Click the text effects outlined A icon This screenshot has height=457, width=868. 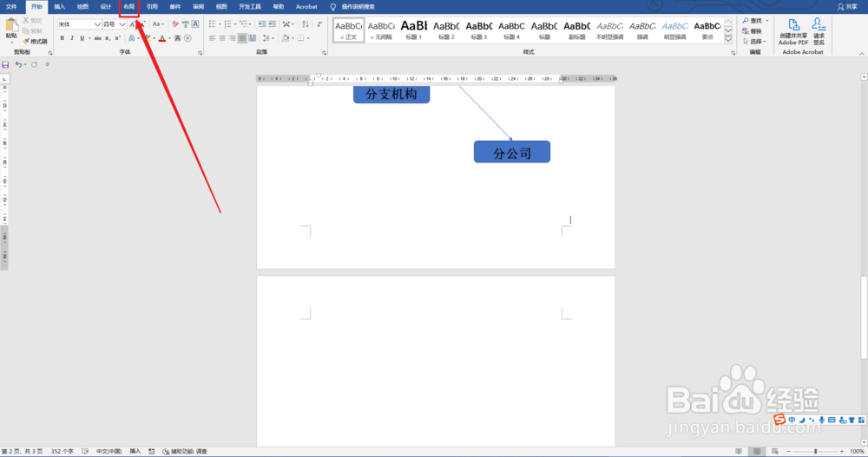(132, 38)
